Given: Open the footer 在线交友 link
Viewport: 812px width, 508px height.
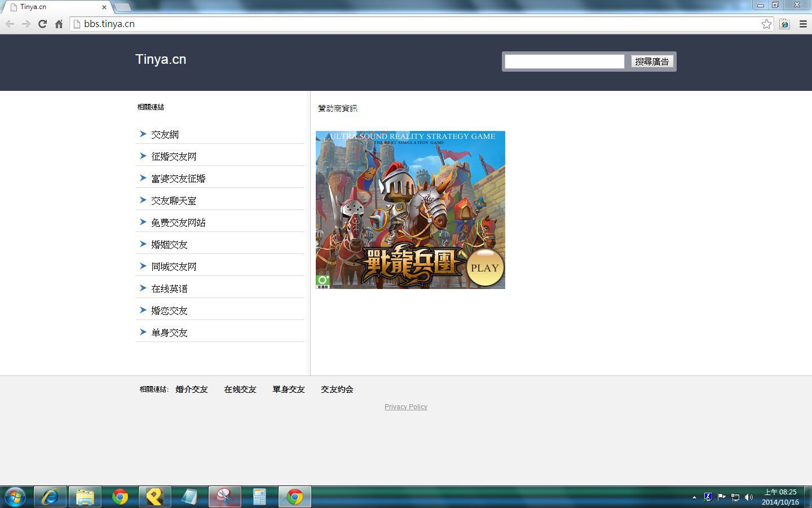Looking at the screenshot, I should (240, 389).
